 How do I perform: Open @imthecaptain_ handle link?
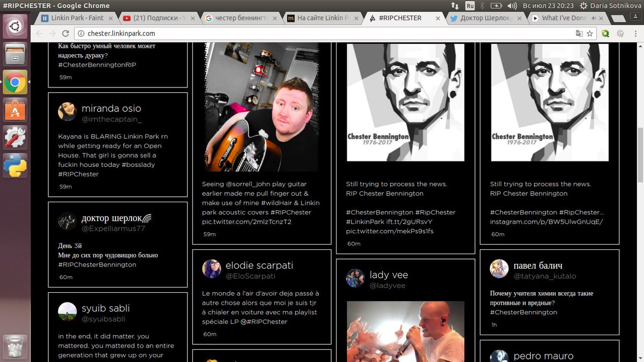point(112,120)
